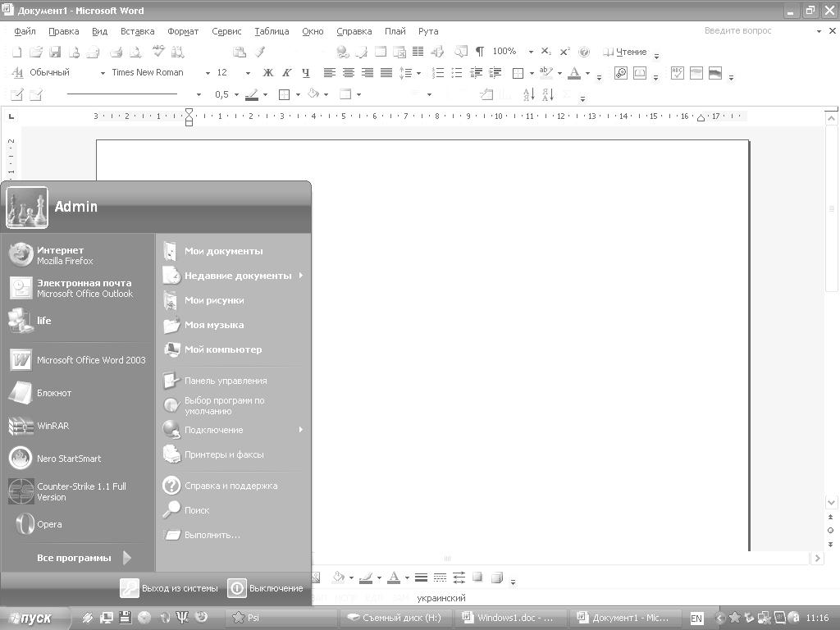The width and height of the screenshot is (840, 630).
Task: Decrease indent toolbar icon
Action: click(x=476, y=73)
